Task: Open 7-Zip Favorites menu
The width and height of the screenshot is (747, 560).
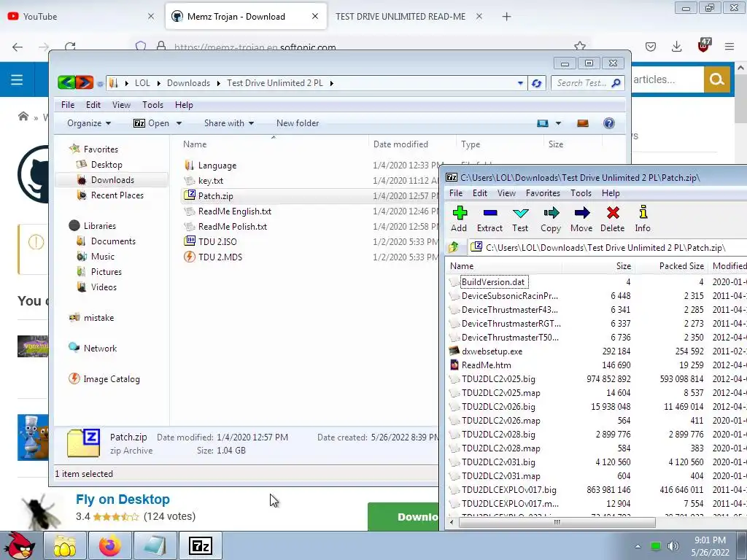Action: [x=543, y=192]
